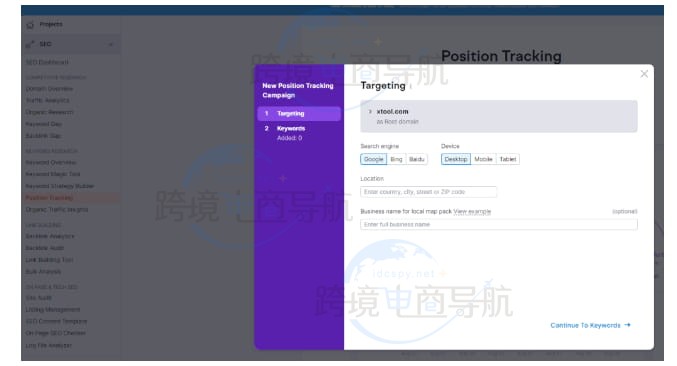This screenshot has width=677, height=366.
Task: Expand the xtool.com domain chevron
Action: pos(370,111)
